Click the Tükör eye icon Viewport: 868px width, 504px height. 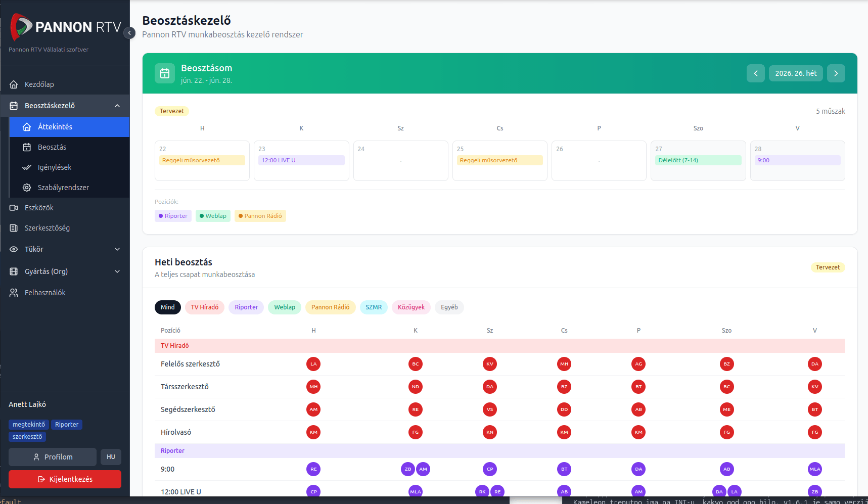(14, 249)
